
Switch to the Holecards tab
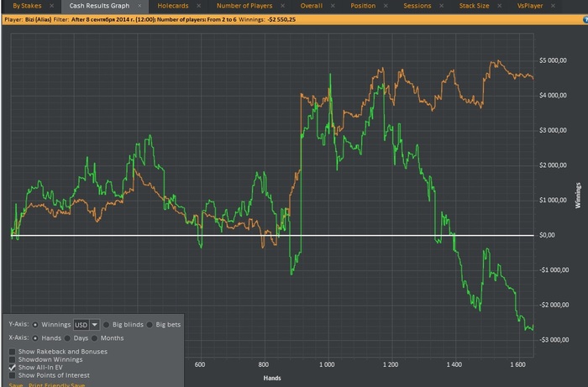(173, 6)
